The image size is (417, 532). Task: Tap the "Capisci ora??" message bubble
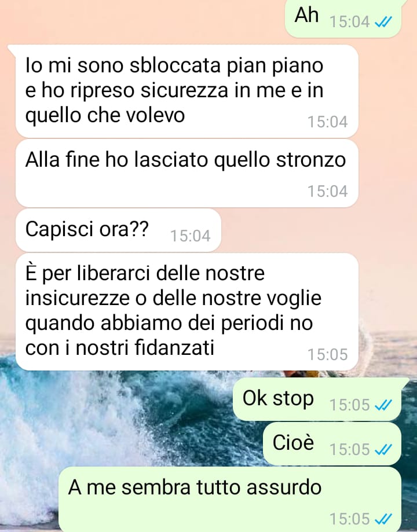pos(118,230)
